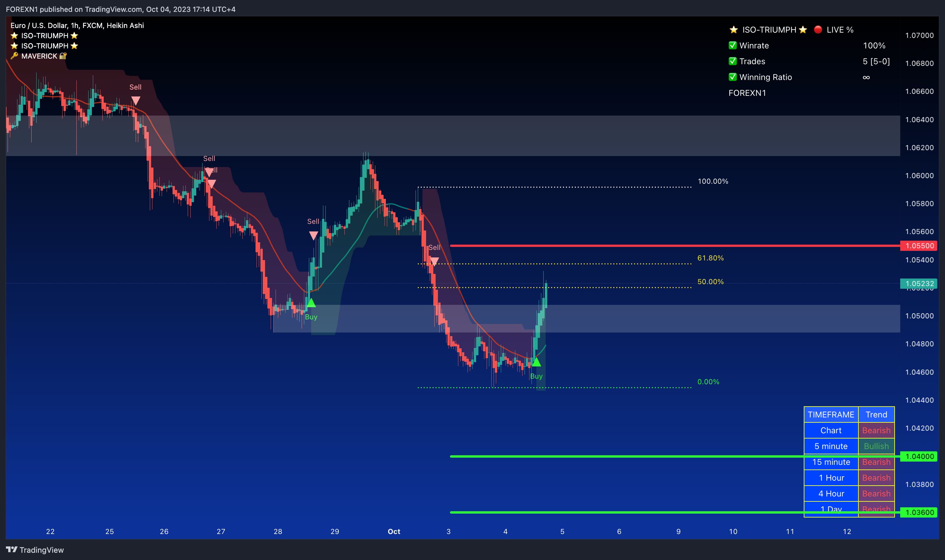
Task: Click the green Buy triangle near date 29
Action: (x=311, y=303)
